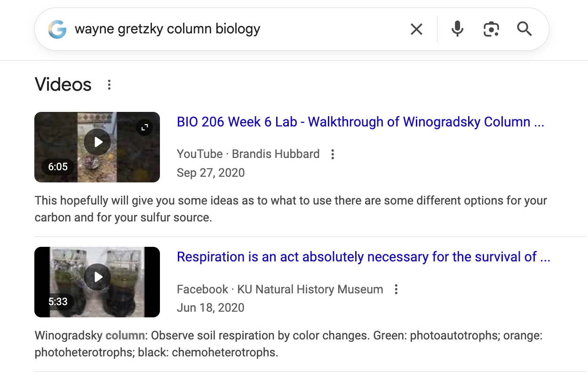This screenshot has height=378, width=588.
Task: Open the Respiration is an act link
Action: coord(363,257)
